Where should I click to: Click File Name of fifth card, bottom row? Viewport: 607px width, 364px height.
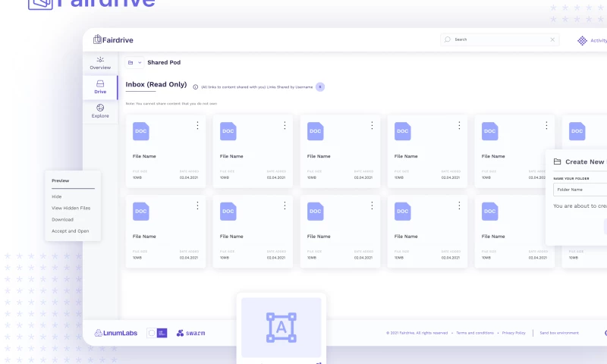coord(493,237)
